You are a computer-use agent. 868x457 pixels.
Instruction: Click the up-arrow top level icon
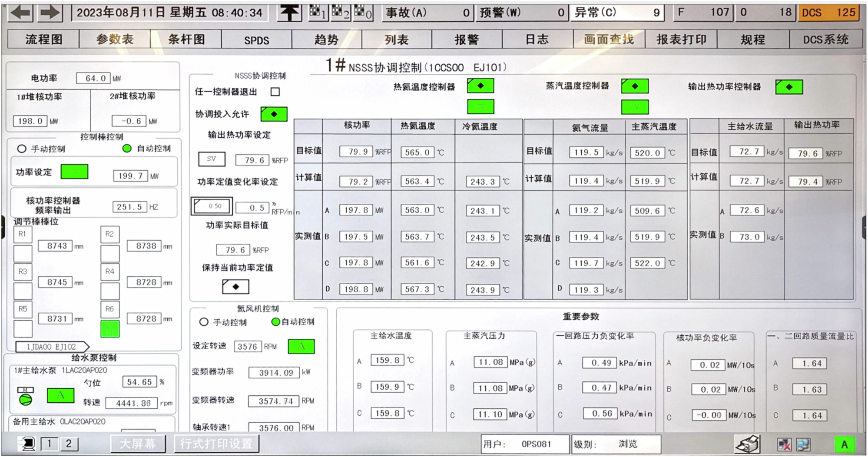[289, 13]
